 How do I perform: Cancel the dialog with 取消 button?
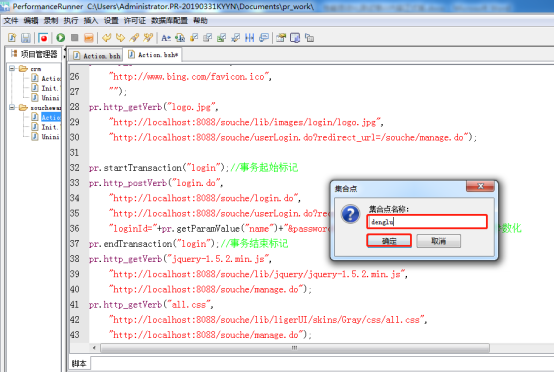[438, 241]
